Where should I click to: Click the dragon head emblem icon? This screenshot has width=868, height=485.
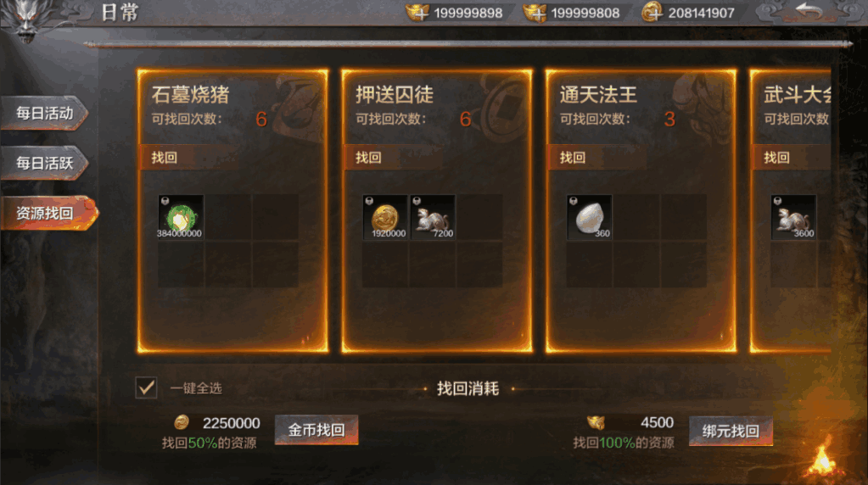pos(26,20)
